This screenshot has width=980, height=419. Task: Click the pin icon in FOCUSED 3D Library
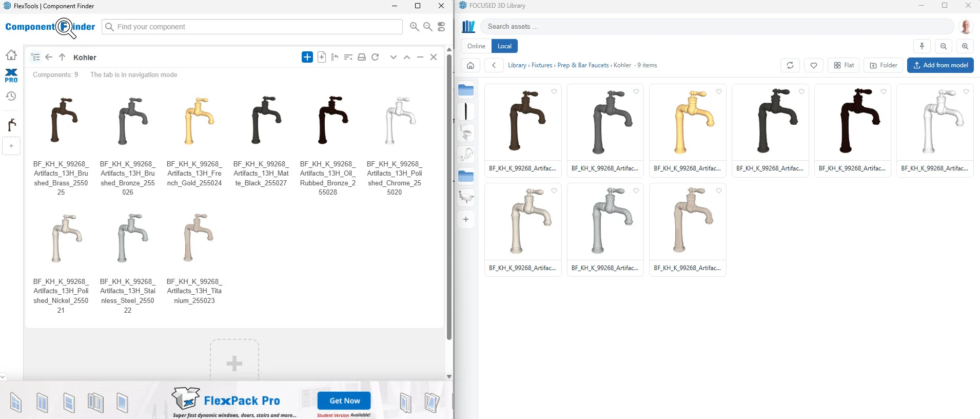922,46
